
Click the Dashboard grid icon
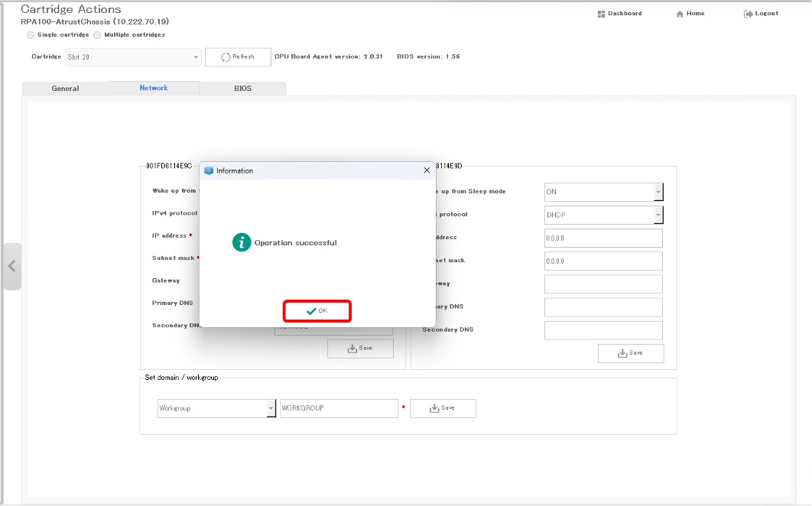601,14
